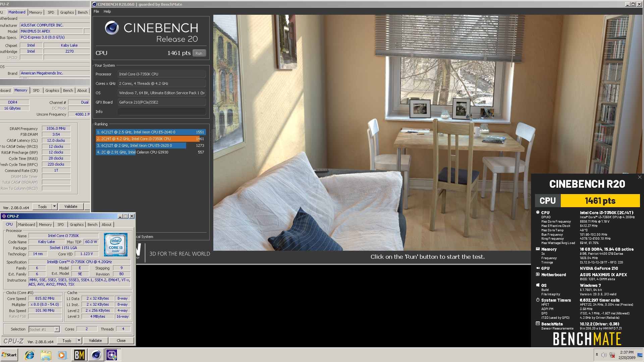Click the Intel Core i3 badge in CPU-Z

[x=116, y=245]
